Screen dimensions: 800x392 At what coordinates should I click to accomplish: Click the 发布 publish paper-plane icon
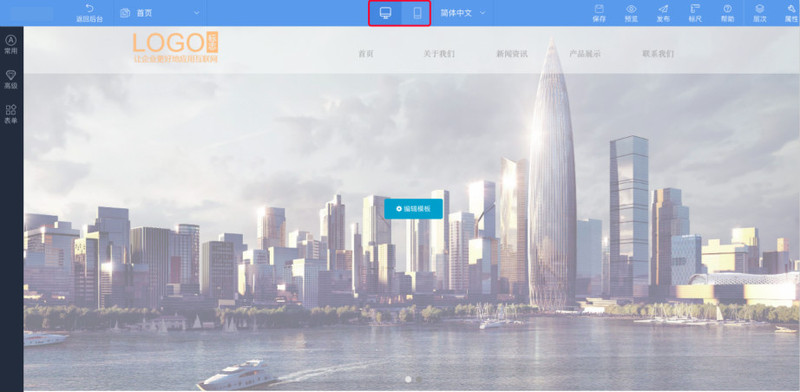pyautogui.click(x=663, y=9)
